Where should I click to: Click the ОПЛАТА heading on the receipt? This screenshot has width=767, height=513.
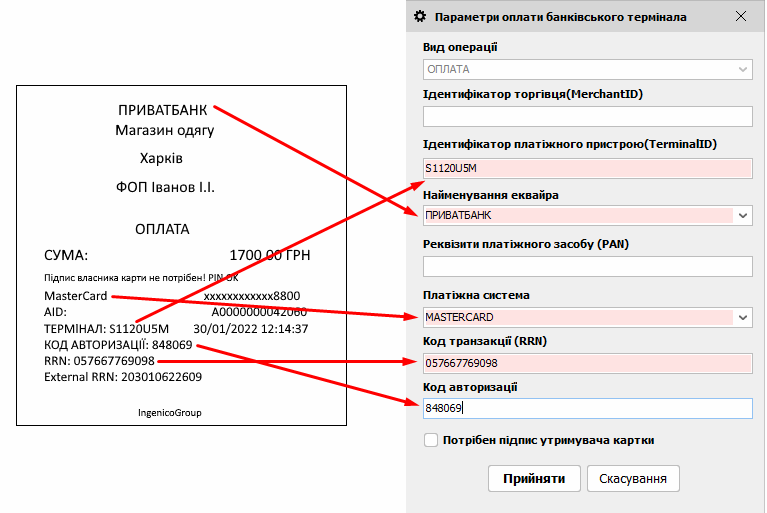click(162, 229)
